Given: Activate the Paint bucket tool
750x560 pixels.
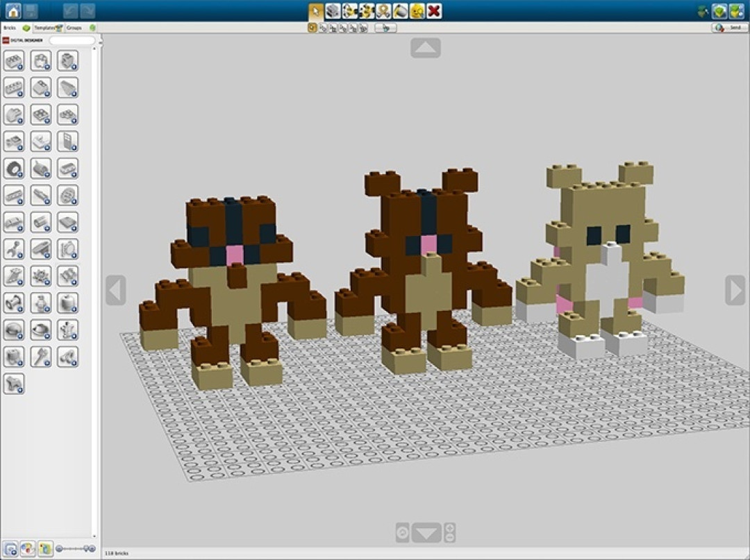Looking at the screenshot, I should 401,10.
